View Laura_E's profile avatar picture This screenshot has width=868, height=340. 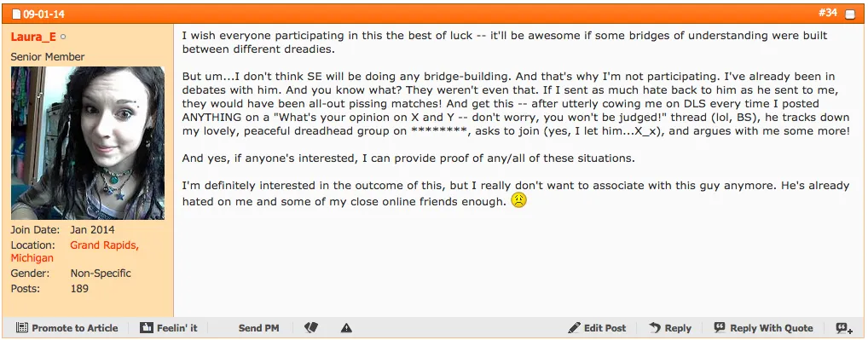click(88, 143)
